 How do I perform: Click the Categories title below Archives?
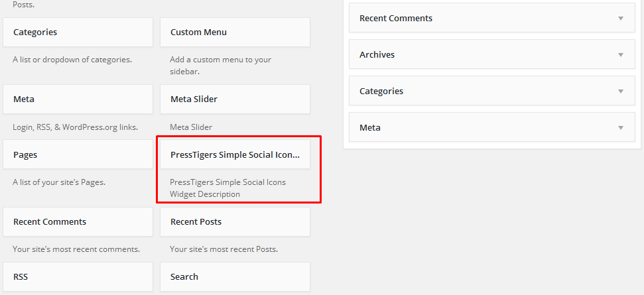(x=381, y=91)
